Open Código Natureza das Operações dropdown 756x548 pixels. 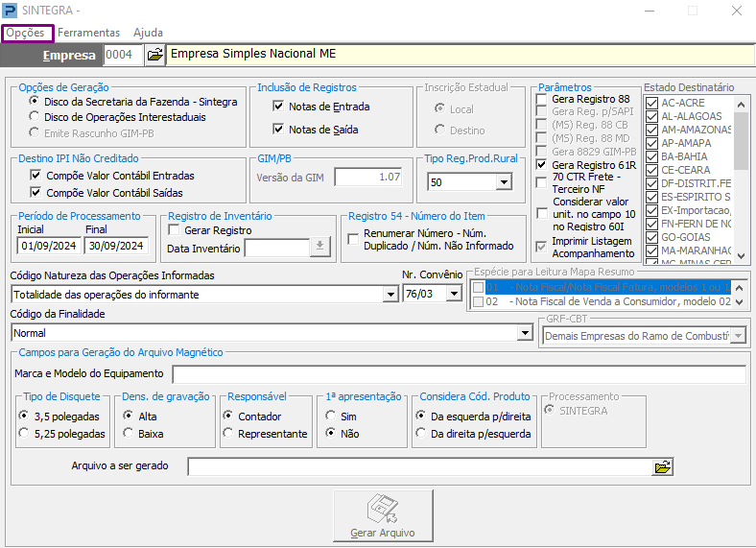point(390,294)
